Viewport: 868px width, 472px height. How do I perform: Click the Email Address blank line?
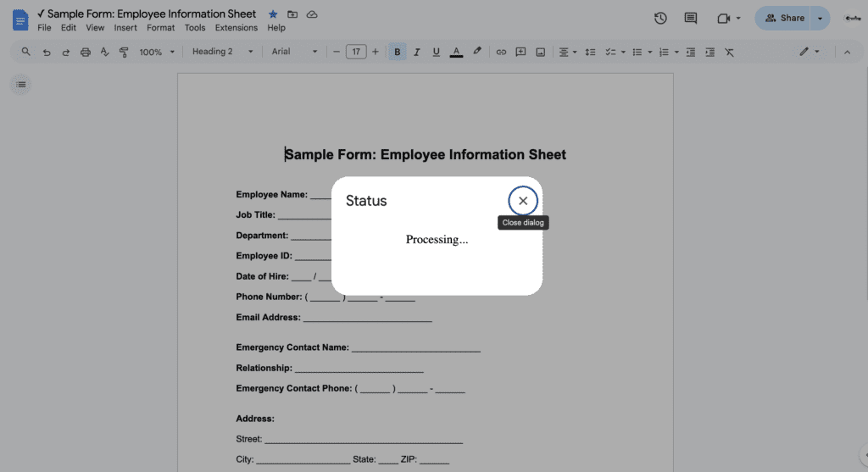[368, 318]
